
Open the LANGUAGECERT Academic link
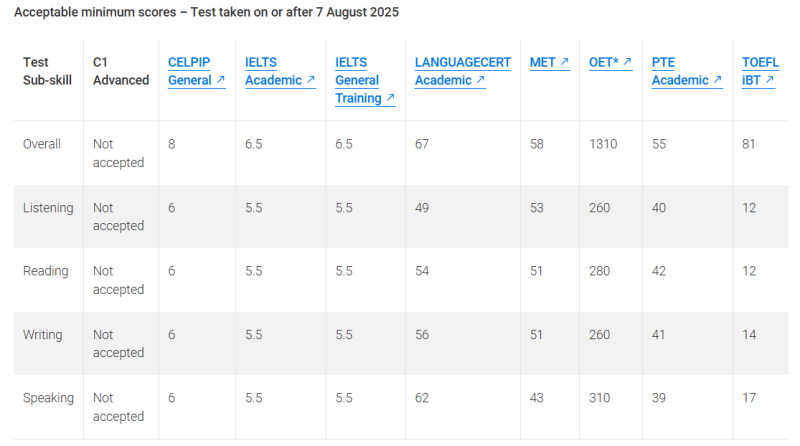pyautogui.click(x=462, y=71)
